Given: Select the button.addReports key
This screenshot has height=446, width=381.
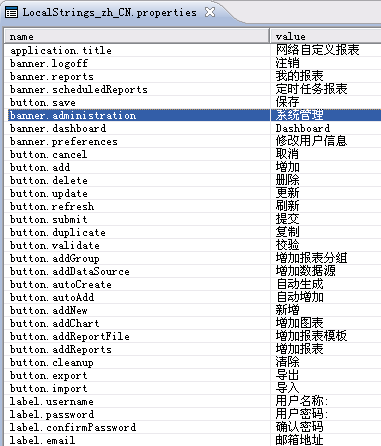Looking at the screenshot, I should (x=61, y=349).
